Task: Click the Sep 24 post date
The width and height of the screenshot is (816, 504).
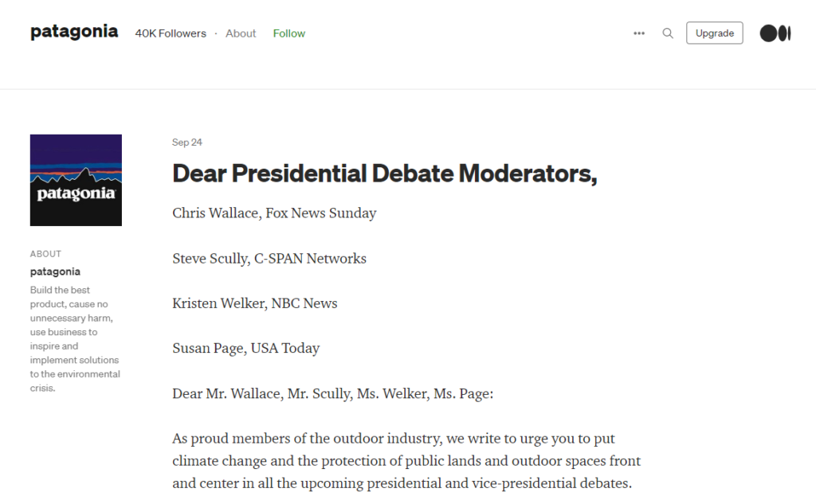Action: point(186,142)
